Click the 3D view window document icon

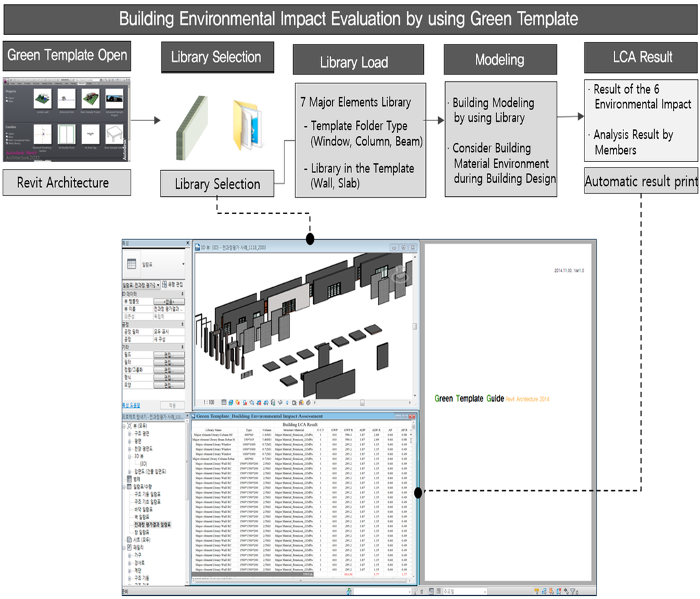pos(198,247)
